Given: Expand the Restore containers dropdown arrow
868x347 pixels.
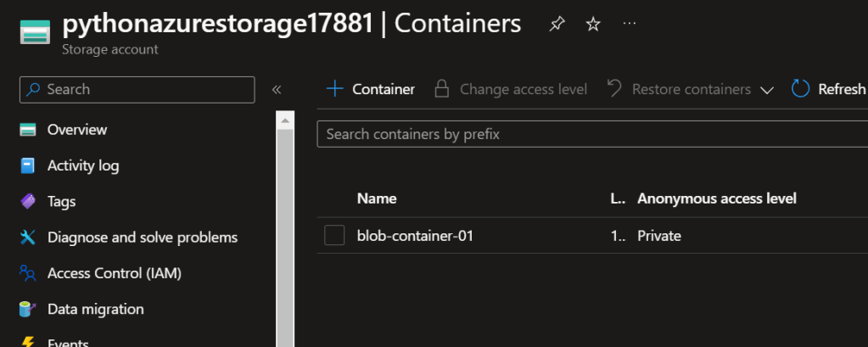Looking at the screenshot, I should [767, 90].
